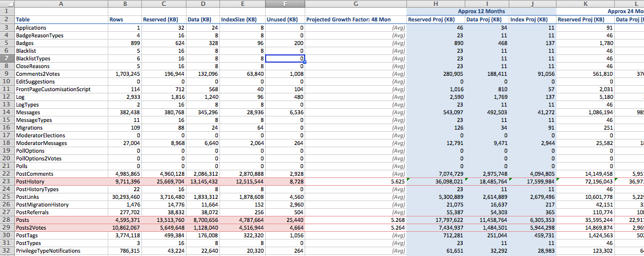This screenshot has height=256, width=644.
Task: Select the 'Migrations' cell
Action: (x=61, y=127)
